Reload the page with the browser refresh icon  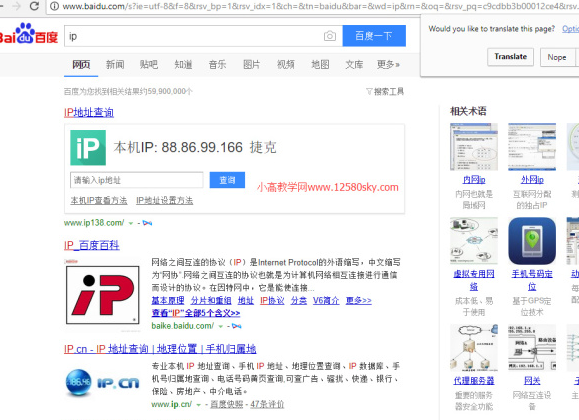34,6
